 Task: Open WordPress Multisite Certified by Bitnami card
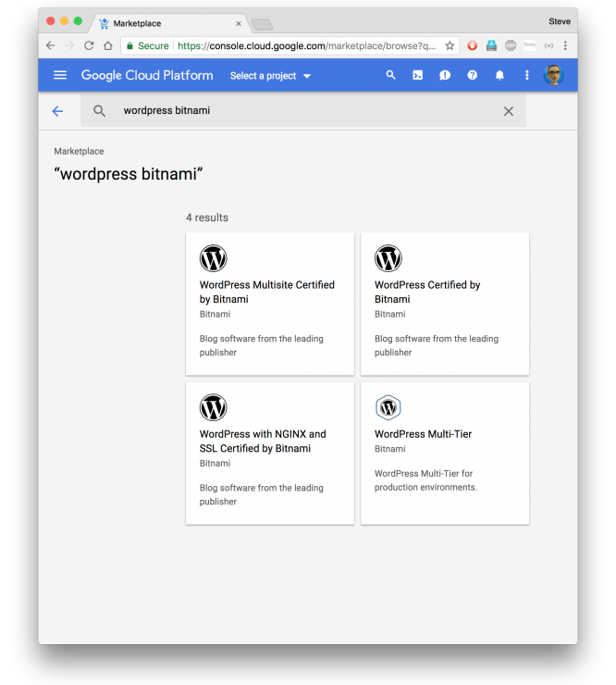(269, 304)
